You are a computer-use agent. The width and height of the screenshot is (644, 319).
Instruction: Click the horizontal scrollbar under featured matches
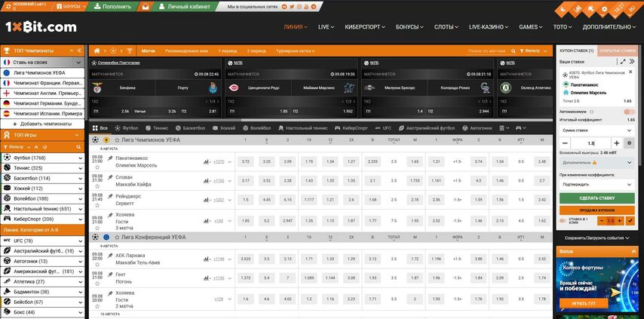pyautogui.click(x=165, y=121)
